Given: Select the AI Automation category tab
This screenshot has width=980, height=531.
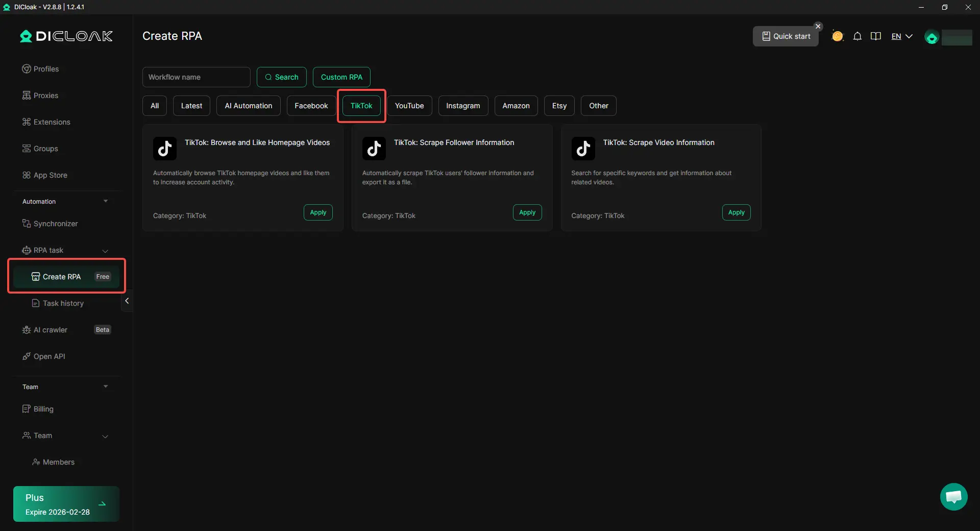Looking at the screenshot, I should click(248, 106).
